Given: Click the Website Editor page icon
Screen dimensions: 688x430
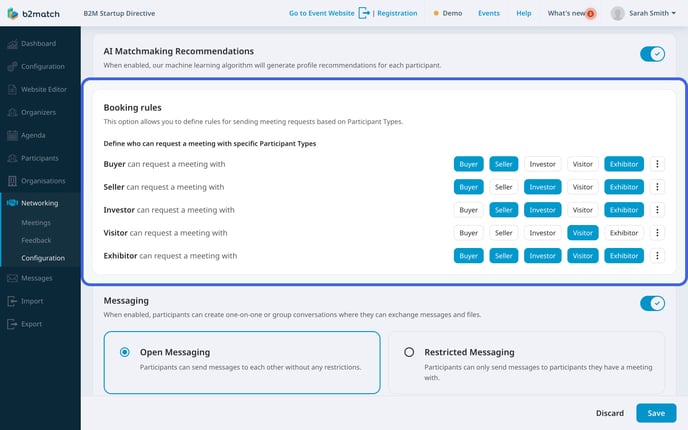Looking at the screenshot, I should (13, 90).
